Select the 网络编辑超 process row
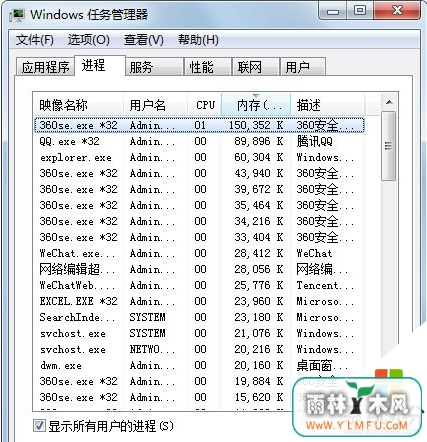The height and width of the screenshot is (442, 427). pyautogui.click(x=199, y=269)
